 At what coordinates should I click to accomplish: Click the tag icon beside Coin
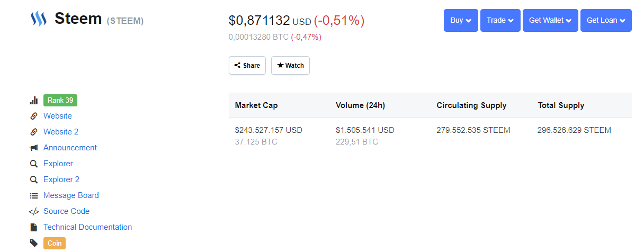click(x=34, y=243)
